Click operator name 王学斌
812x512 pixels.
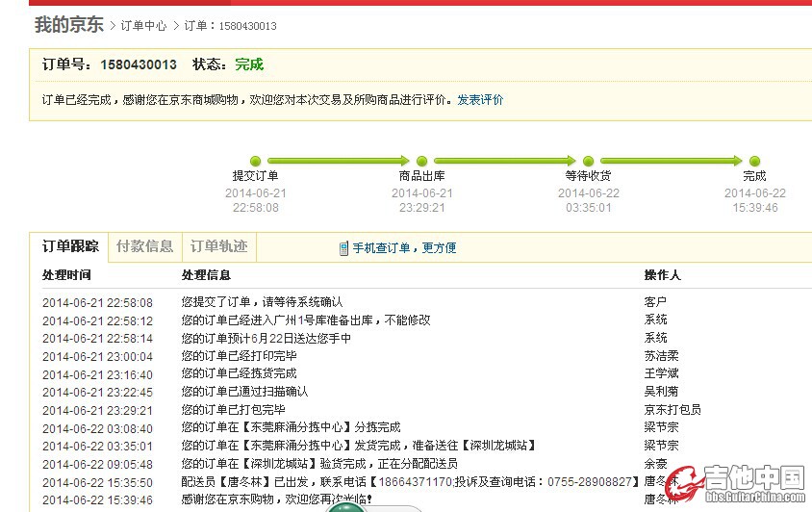[661, 373]
